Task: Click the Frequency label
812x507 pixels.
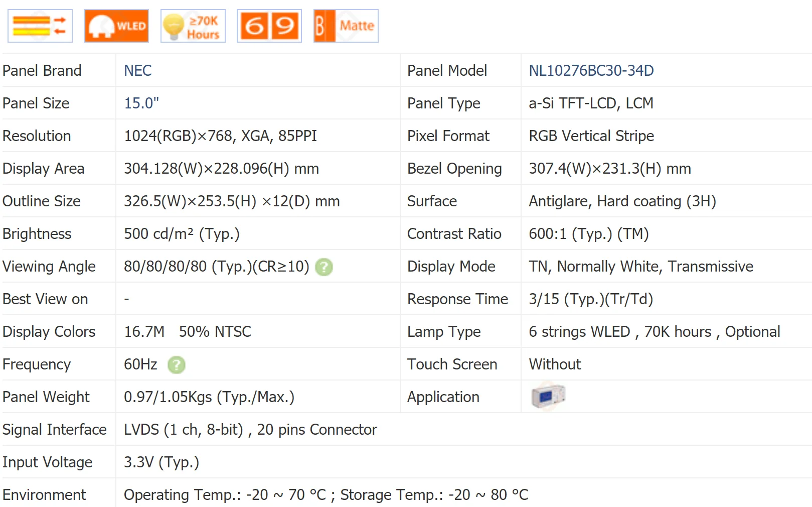Action: [x=36, y=364]
